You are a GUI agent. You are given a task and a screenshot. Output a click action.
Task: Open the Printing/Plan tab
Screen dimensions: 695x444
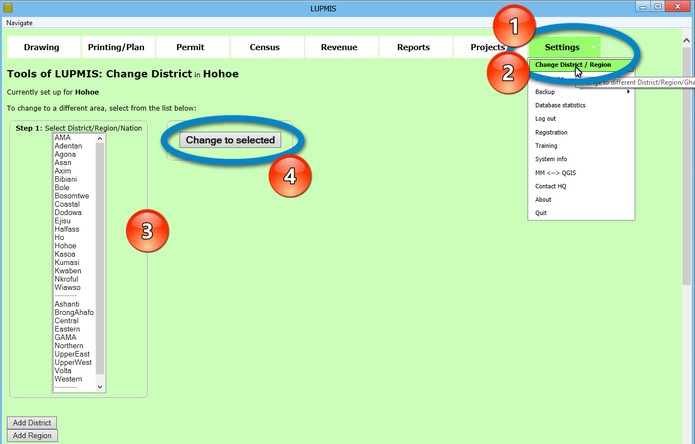[x=116, y=47]
